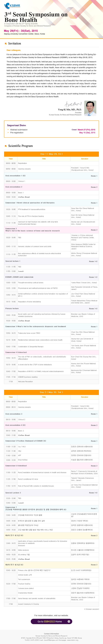The width and height of the screenshot is (103, 644).
Task: Click the Day 1 Speaker column header
Action: pyautogui.click(x=84, y=159)
